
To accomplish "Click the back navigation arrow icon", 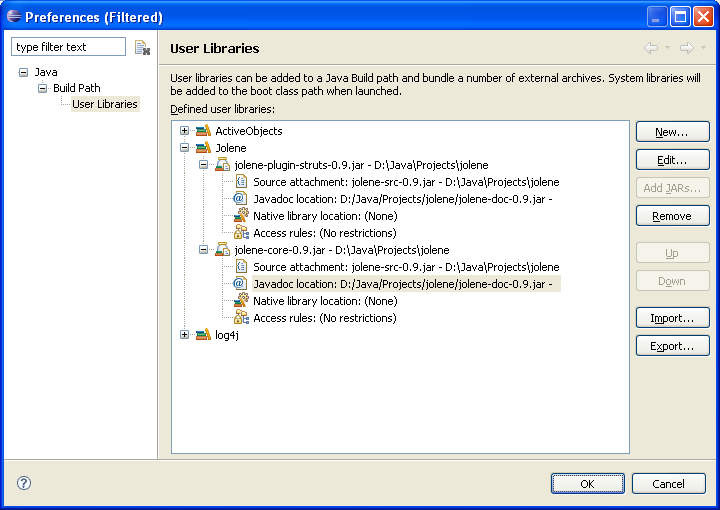I will (651, 48).
